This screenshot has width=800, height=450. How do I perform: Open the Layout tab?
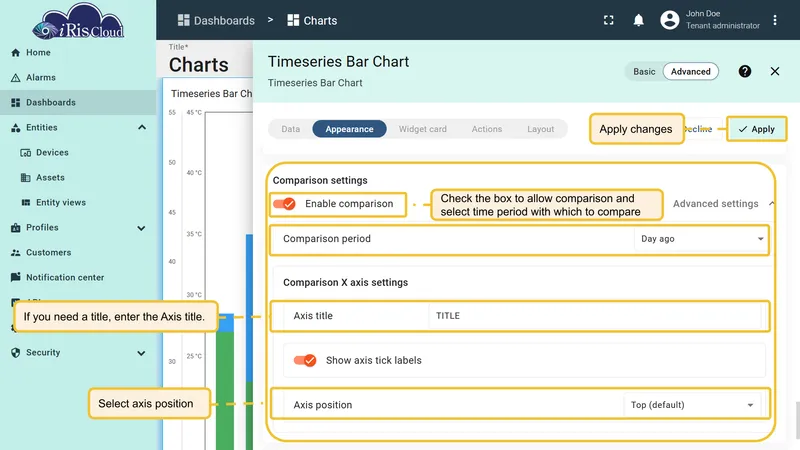(x=540, y=129)
